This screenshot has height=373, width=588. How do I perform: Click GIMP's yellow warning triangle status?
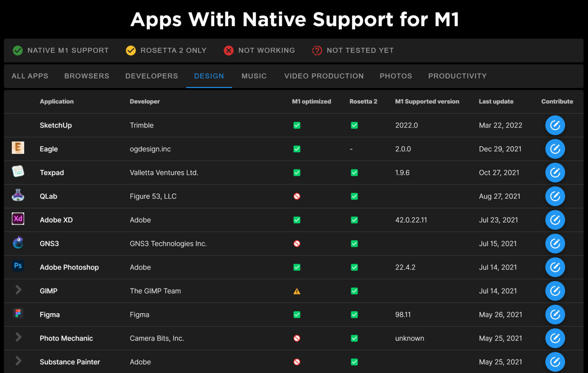pyautogui.click(x=297, y=291)
